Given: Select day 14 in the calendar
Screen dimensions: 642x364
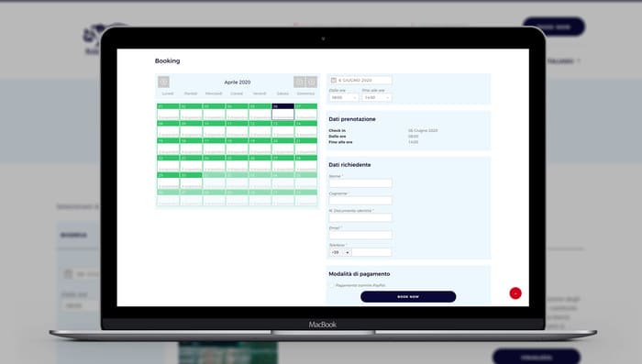Looking at the screenshot, I should pos(305,129).
